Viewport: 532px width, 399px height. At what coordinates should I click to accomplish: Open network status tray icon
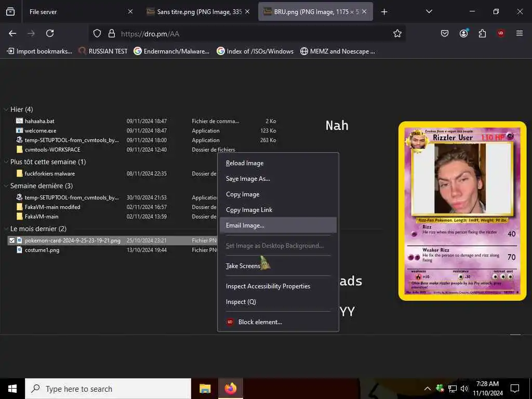click(453, 389)
